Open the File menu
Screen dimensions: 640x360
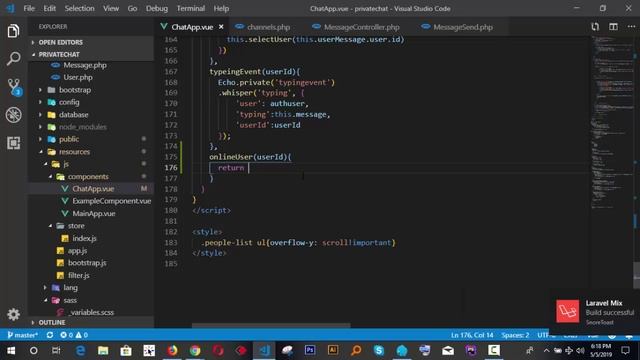coord(29,8)
